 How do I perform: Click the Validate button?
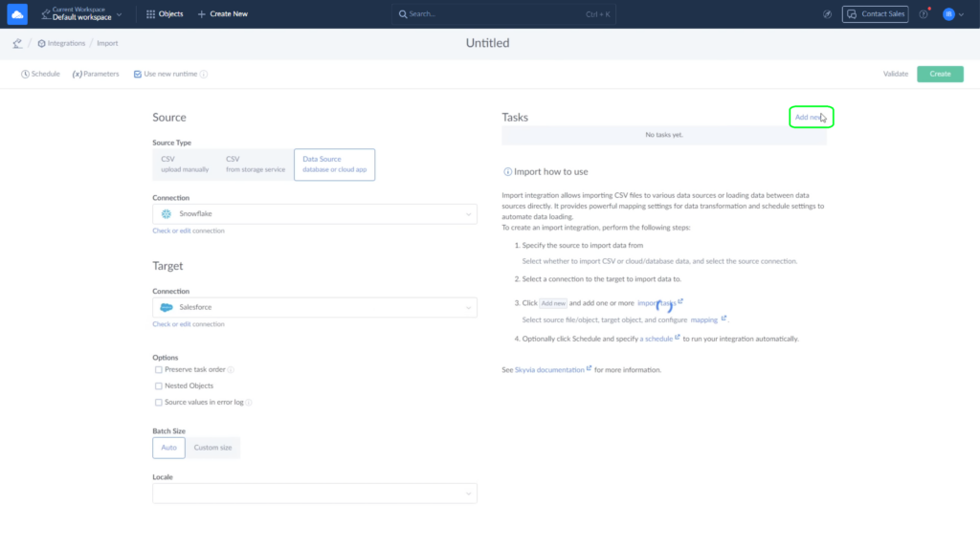pos(895,74)
